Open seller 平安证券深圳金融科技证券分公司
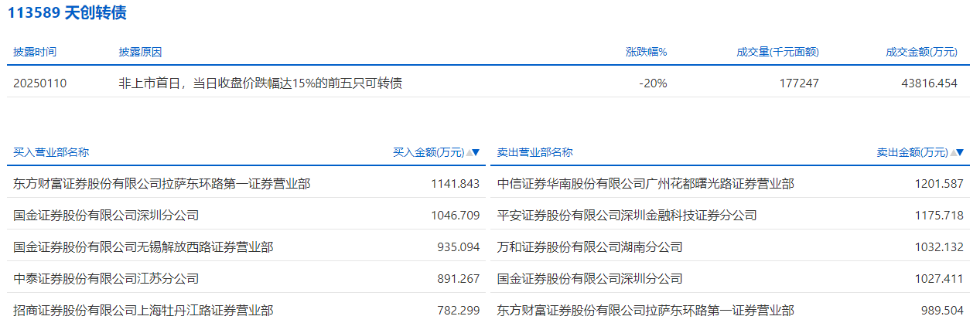The image size is (980, 323). (627, 216)
